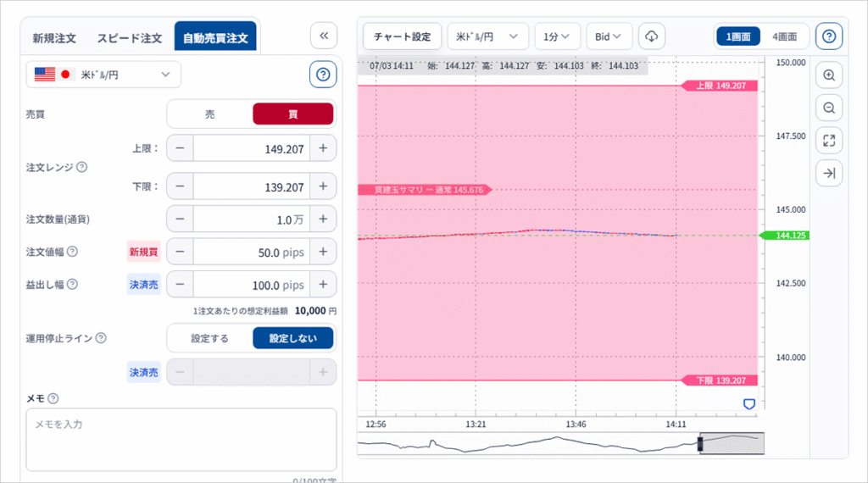Switch to スピード注文 tab
The width and height of the screenshot is (868, 483).
pyautogui.click(x=129, y=38)
